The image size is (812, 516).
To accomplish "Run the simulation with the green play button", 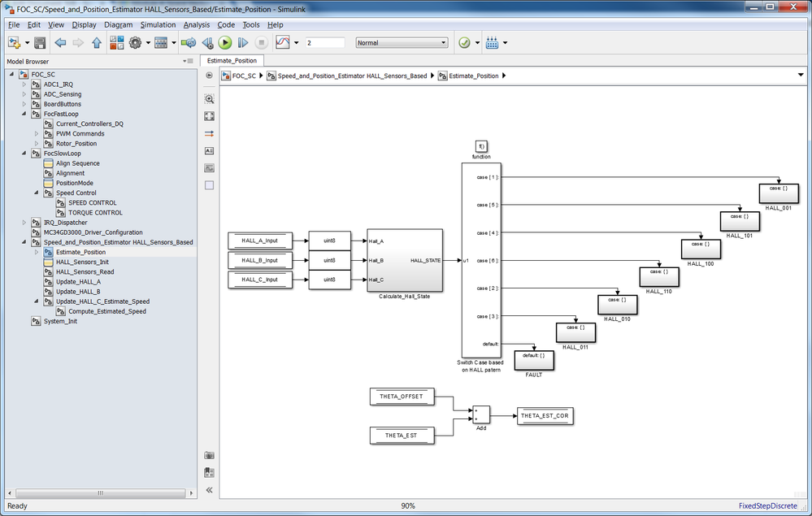I will tap(225, 43).
